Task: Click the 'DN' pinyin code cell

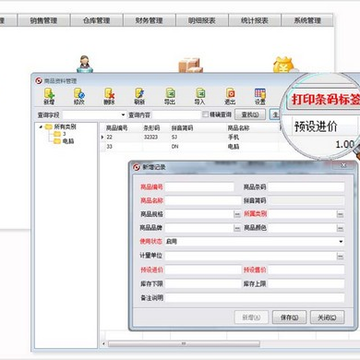Action: [175, 146]
